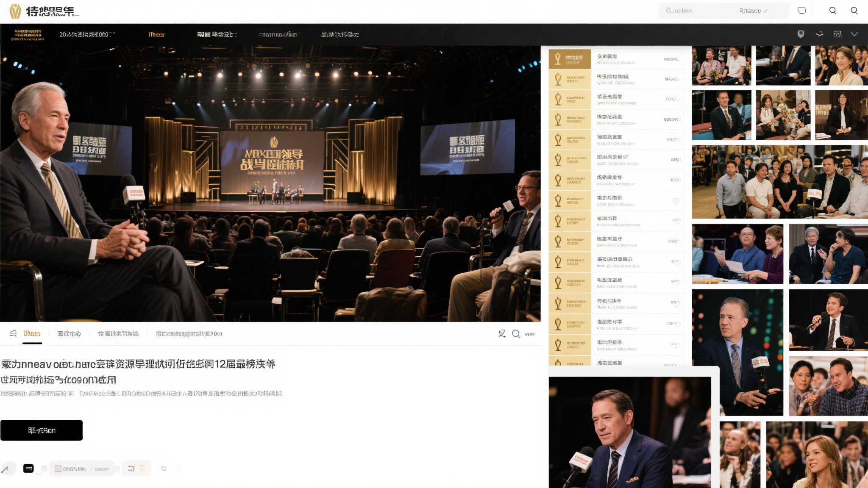Open the large group audience photo thumbnail
This screenshot has height=488, width=868.
point(779,182)
